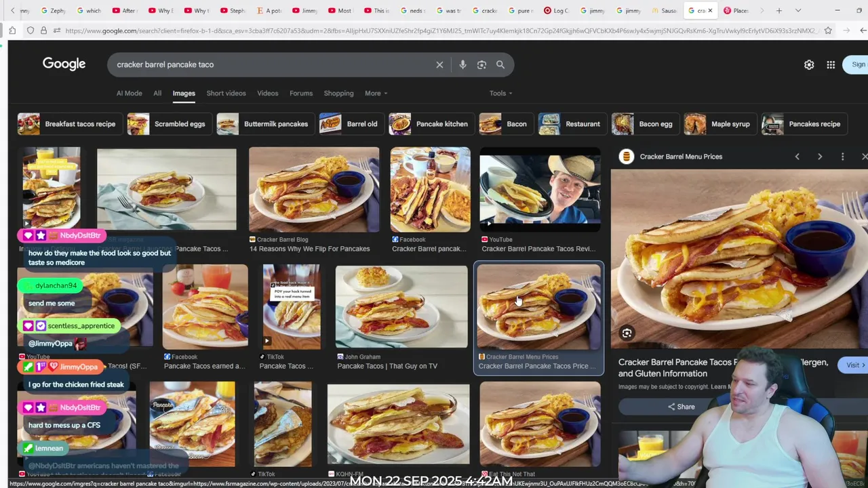The width and height of the screenshot is (868, 488).
Task: Close the image preview panel
Action: click(x=864, y=157)
